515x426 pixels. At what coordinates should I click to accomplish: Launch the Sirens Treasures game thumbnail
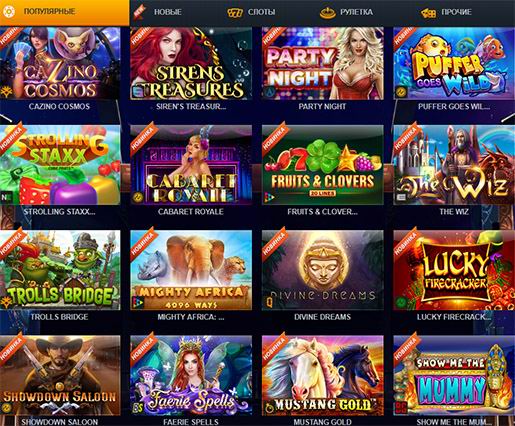(191, 63)
